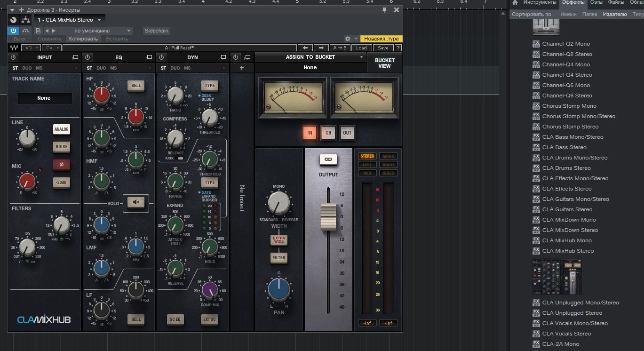644x351 pixels.
Task: Click the Waves Load button
Action: 361,48
